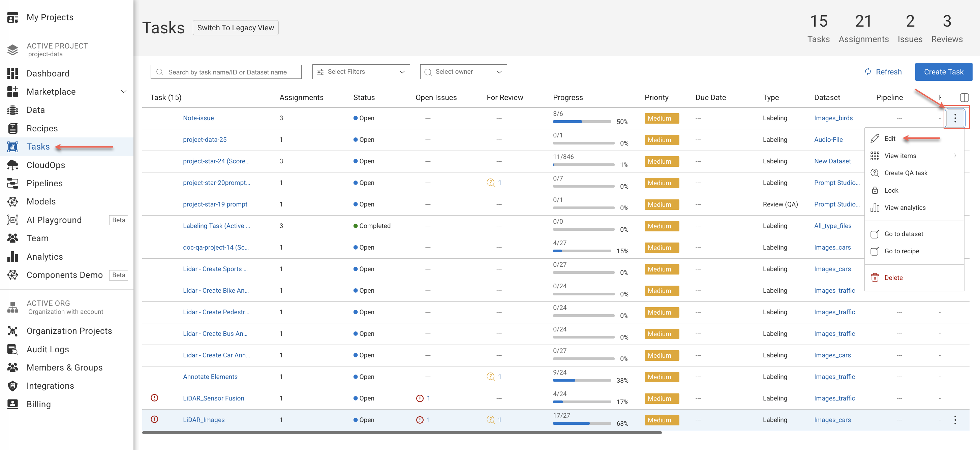Select View analytics in the menu

pos(914,208)
